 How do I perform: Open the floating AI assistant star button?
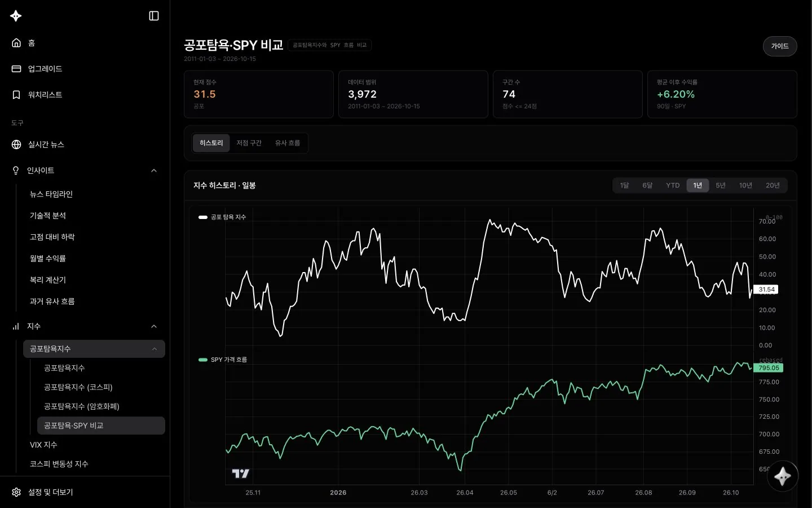[783, 476]
